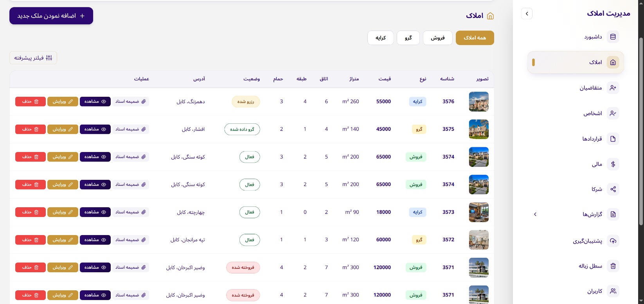Open thumbnail of property 3573
The image size is (644, 304).
click(x=479, y=212)
